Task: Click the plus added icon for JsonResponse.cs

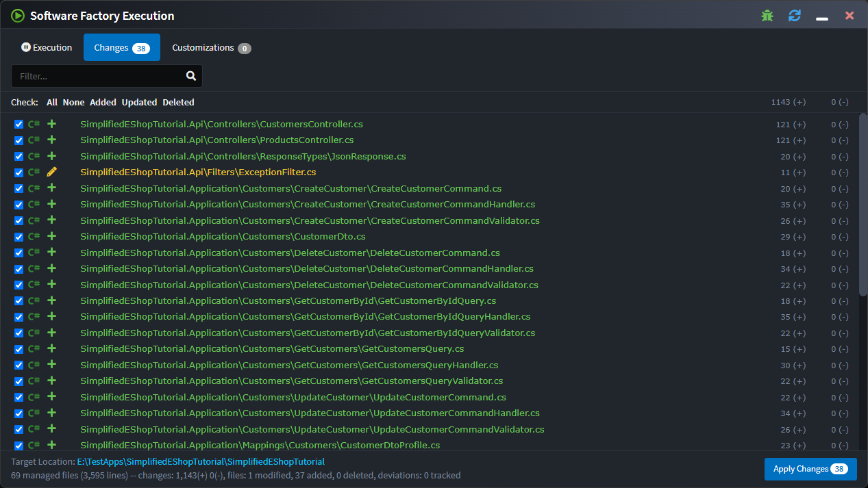Action: [51, 156]
